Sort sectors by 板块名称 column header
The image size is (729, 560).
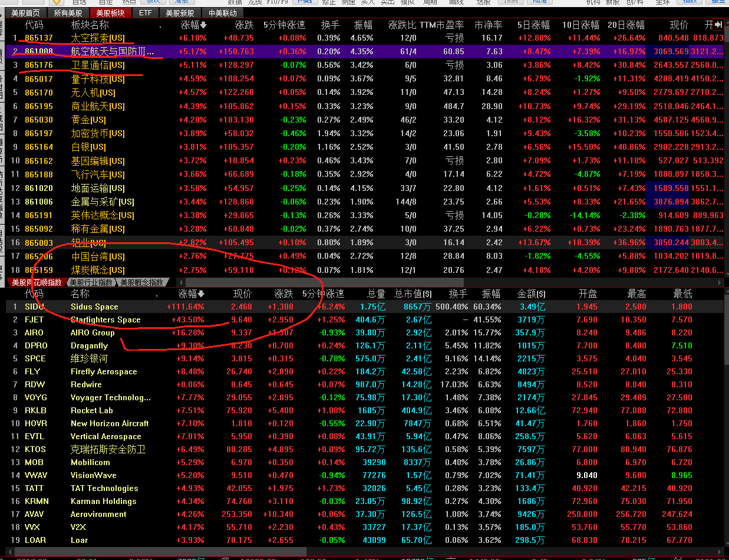tap(90, 25)
